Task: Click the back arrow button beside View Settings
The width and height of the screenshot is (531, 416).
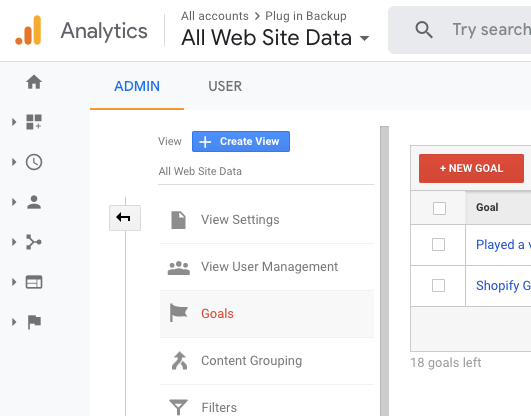Action: [125, 218]
